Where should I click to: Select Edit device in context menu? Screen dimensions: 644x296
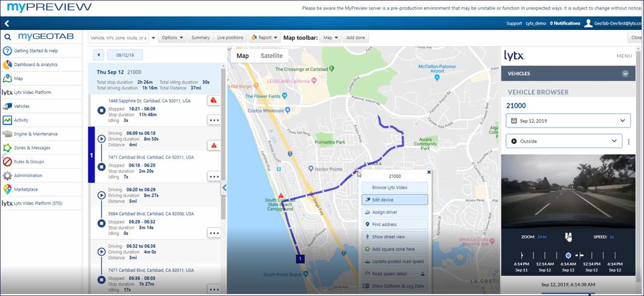click(394, 200)
